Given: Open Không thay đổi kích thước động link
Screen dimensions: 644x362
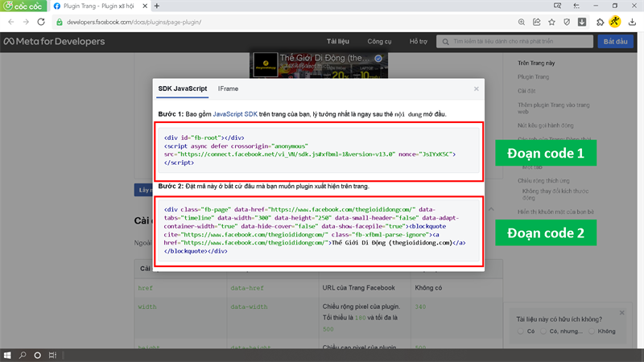Looking at the screenshot, I should coord(555,194).
